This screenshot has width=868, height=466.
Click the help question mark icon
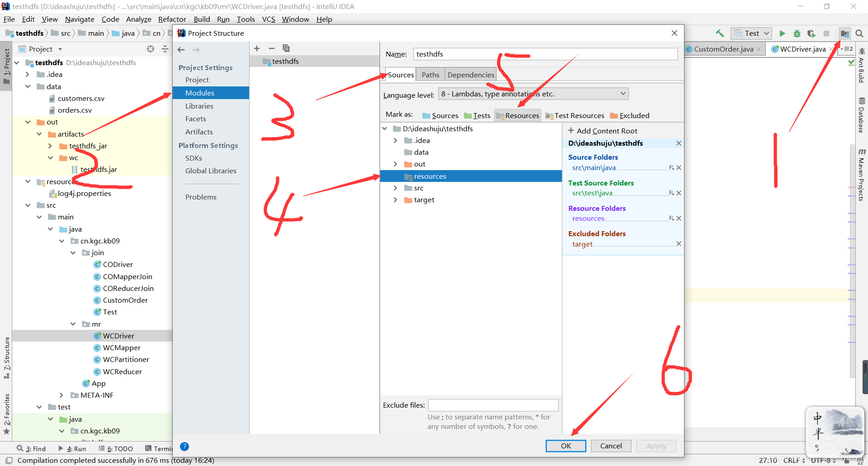(x=184, y=447)
